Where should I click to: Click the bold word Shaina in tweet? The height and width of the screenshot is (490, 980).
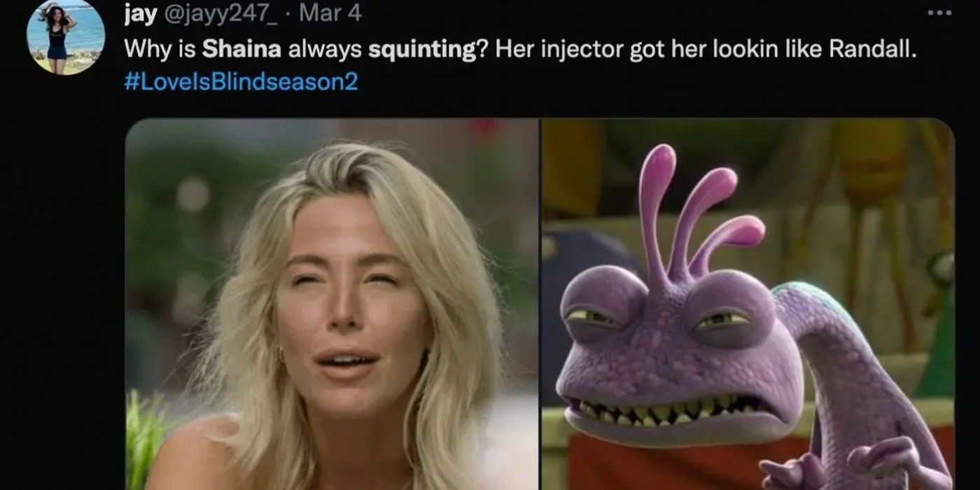(x=244, y=50)
